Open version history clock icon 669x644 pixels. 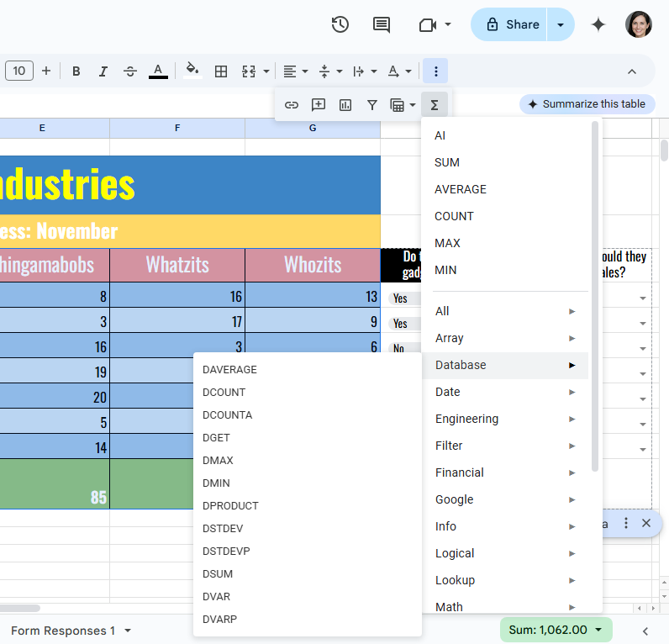pyautogui.click(x=340, y=24)
